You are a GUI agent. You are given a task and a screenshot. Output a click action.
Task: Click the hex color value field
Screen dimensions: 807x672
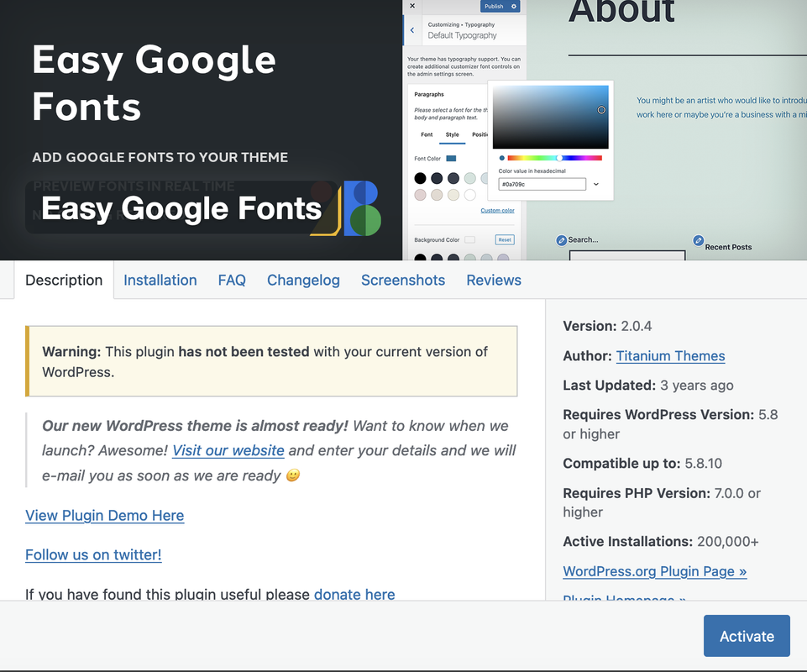[542, 184]
